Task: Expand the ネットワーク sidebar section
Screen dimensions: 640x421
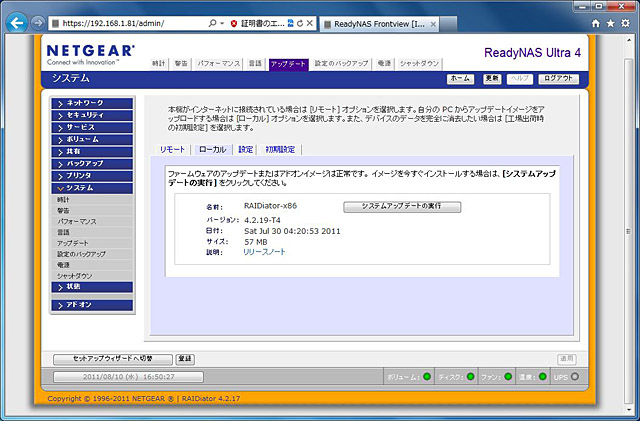Action: click(x=94, y=103)
